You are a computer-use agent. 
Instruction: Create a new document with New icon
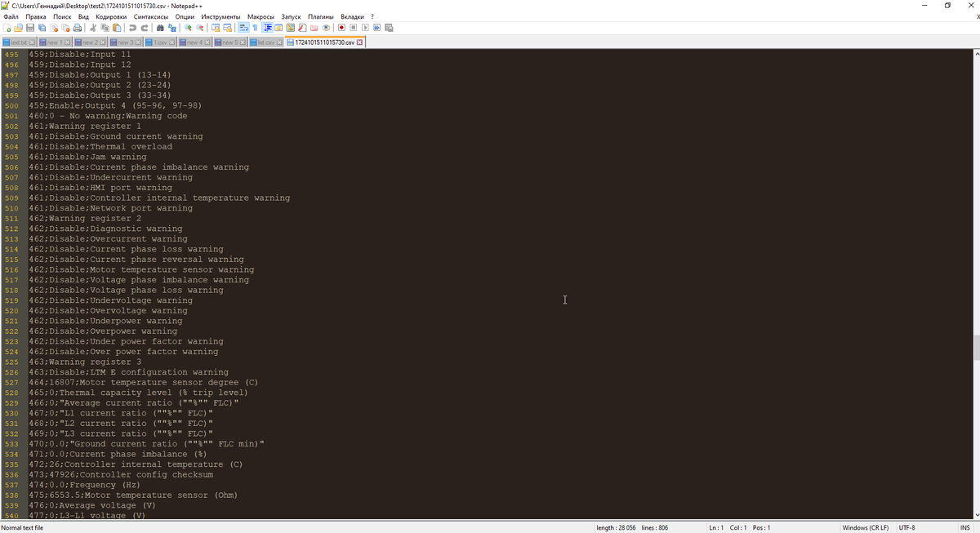[7, 27]
